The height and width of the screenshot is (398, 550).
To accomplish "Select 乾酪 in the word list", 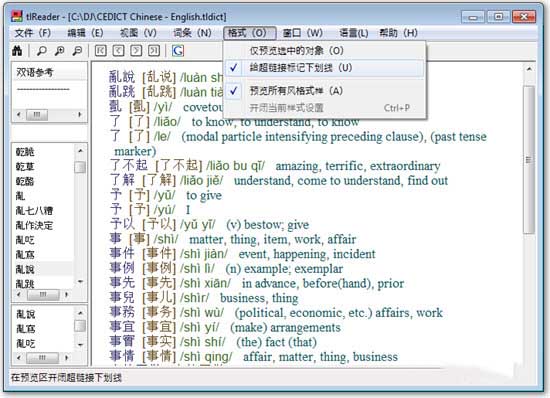I will (25, 181).
